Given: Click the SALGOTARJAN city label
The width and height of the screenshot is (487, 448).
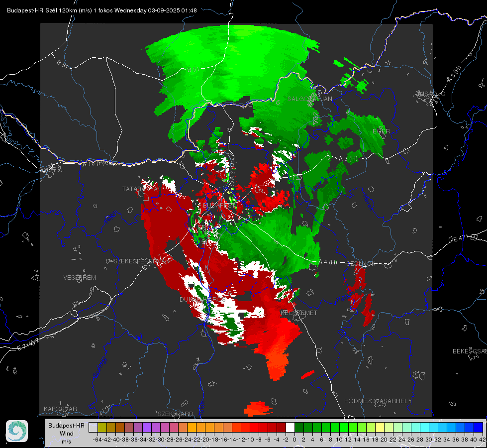Looking at the screenshot, I should click(x=309, y=99).
